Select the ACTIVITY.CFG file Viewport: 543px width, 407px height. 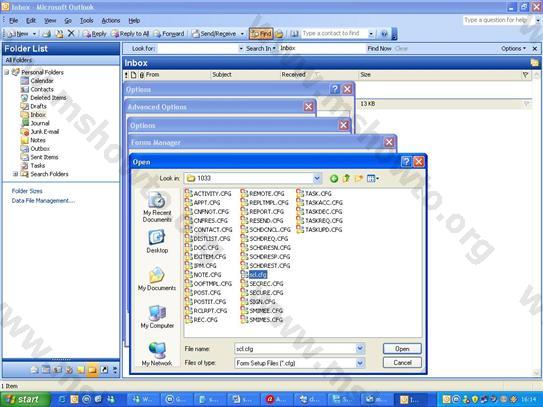coord(208,193)
